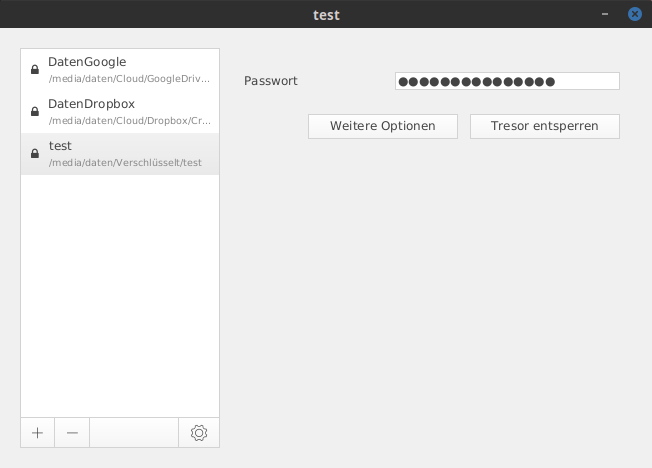Select the DatenGoogle vault
The width and height of the screenshot is (652, 468).
(x=120, y=70)
